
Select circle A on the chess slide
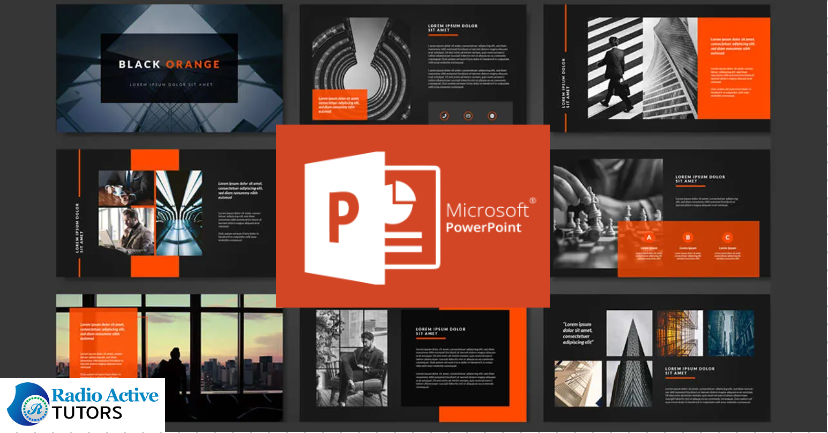[x=649, y=238]
